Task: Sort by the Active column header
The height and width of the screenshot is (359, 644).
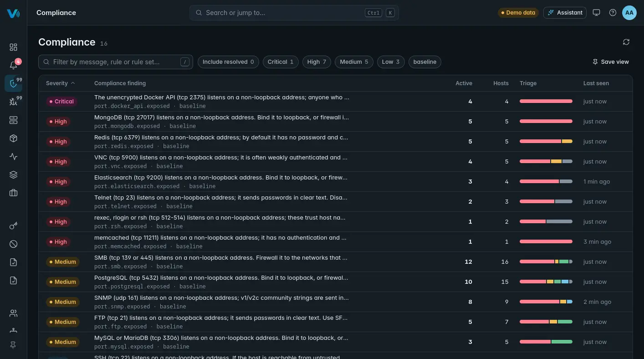Action: [x=464, y=83]
